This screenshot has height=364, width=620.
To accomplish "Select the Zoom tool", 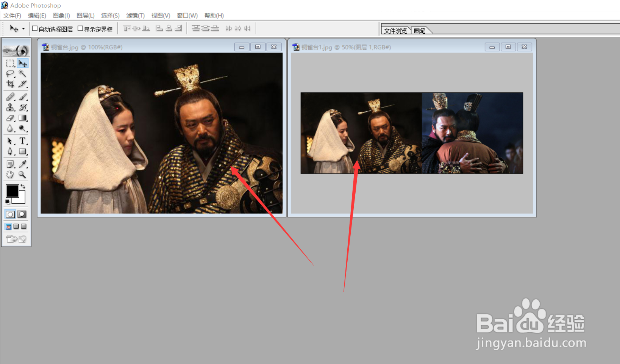I will [x=22, y=175].
